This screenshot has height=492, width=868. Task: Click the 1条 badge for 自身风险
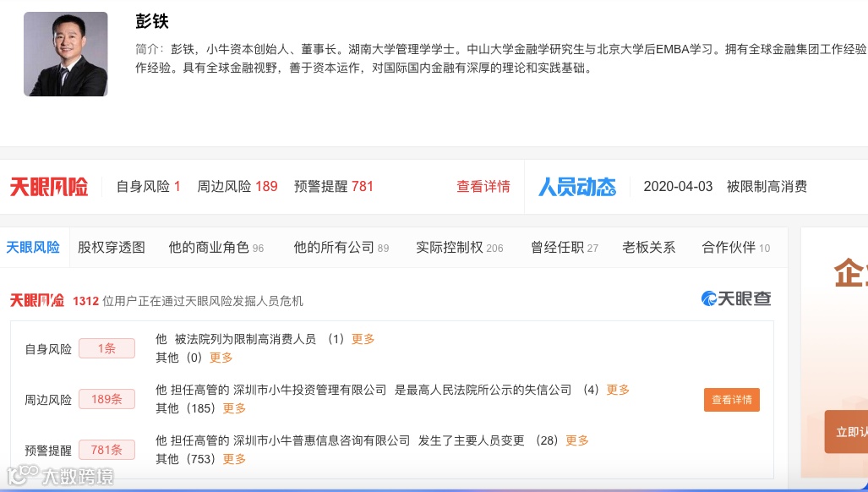point(106,348)
